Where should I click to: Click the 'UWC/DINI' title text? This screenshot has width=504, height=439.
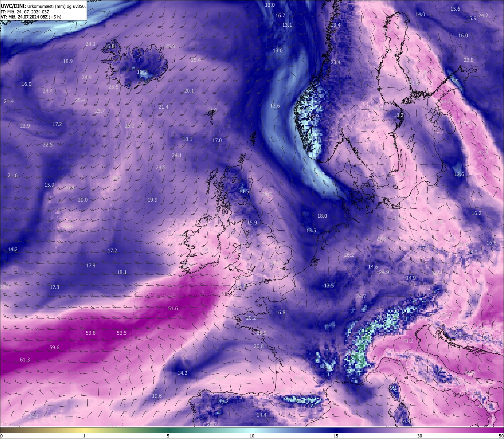(13, 6)
